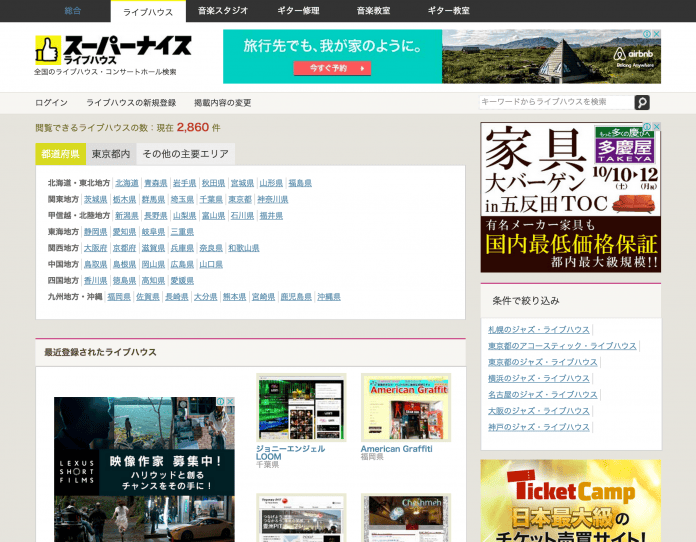
Task: Select 新潟県 prefecture link
Action: (x=127, y=216)
